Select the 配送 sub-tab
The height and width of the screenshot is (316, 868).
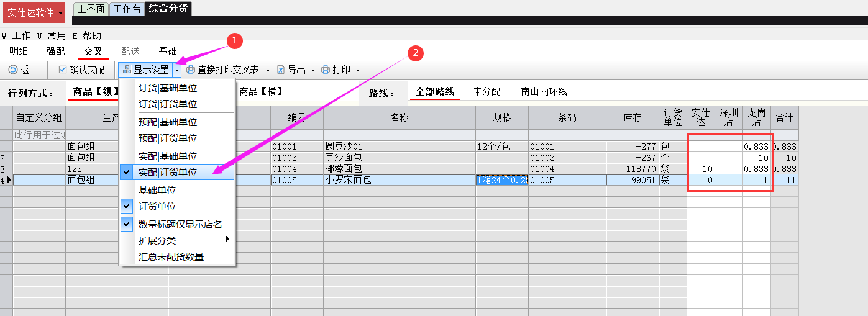click(130, 52)
